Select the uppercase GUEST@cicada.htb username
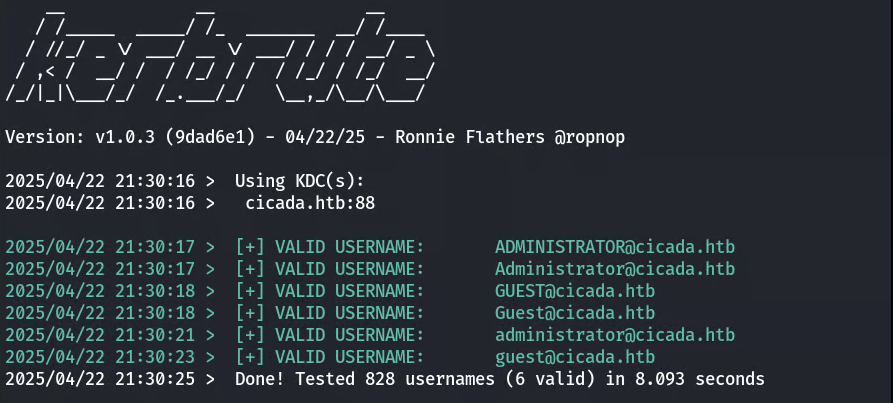Image resolution: width=893 pixels, height=403 pixels. click(x=575, y=290)
